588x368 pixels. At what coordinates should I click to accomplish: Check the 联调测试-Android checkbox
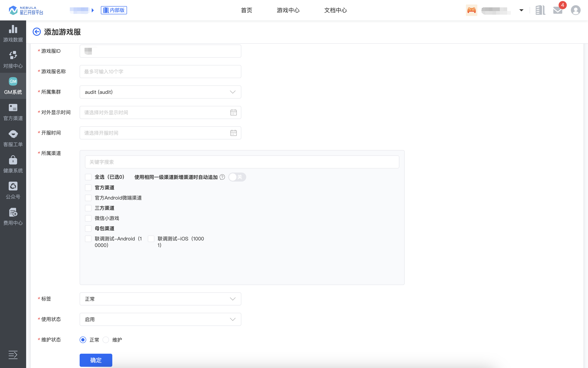pos(88,239)
